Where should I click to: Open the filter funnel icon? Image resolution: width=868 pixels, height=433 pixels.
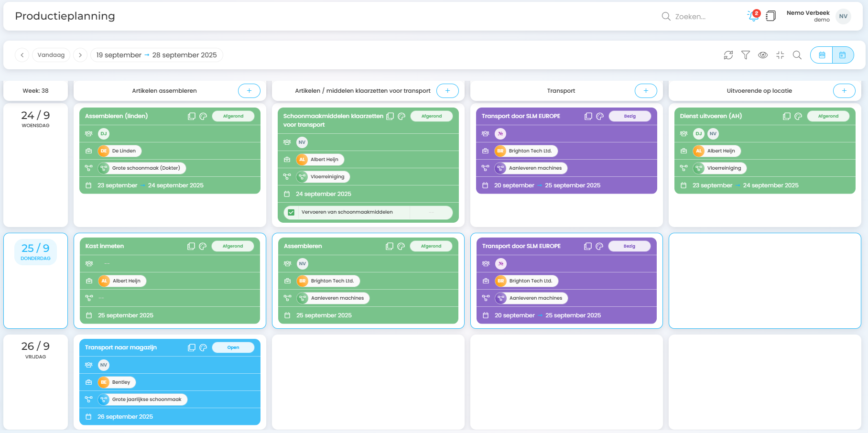[x=745, y=55]
